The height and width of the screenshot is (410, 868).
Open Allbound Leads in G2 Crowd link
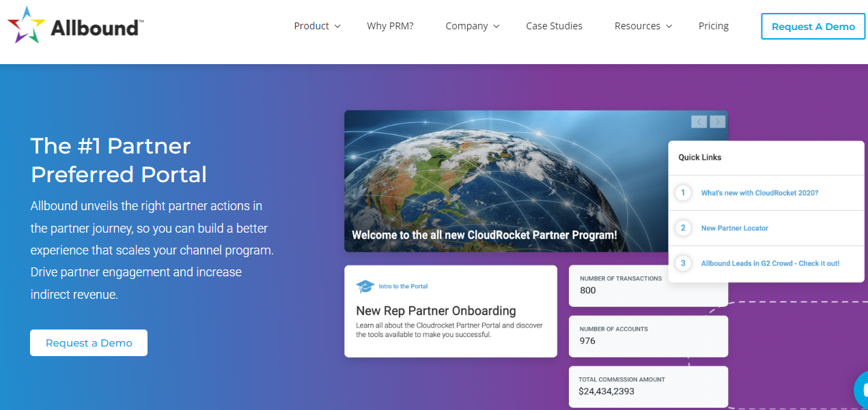coord(770,263)
